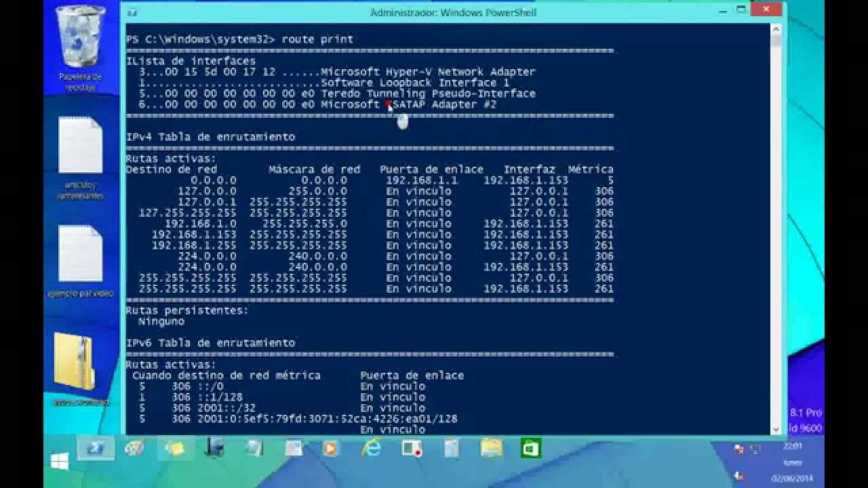Click mask '255.0.0.0'
Screen dimensions: 868x488
point(317,191)
